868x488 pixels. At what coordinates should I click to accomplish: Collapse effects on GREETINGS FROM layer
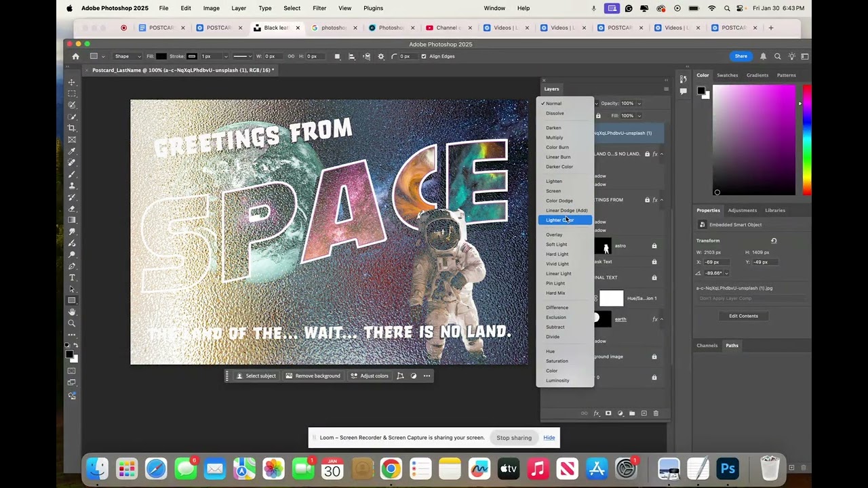662,200
